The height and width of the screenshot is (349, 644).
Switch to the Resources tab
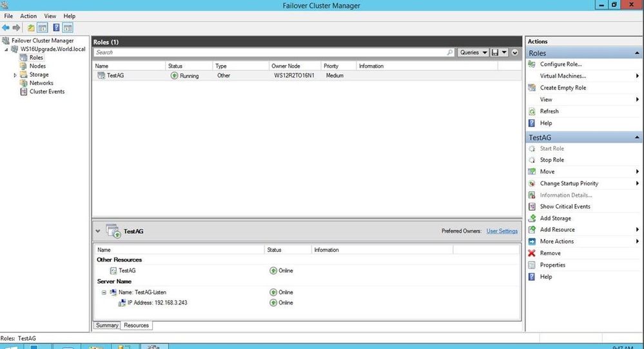tap(137, 325)
